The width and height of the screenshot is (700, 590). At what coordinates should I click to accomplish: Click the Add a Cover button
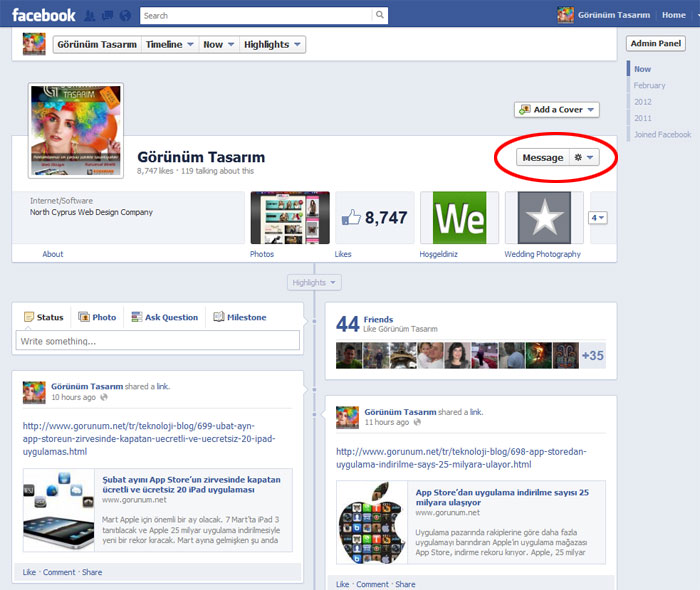[x=556, y=109]
